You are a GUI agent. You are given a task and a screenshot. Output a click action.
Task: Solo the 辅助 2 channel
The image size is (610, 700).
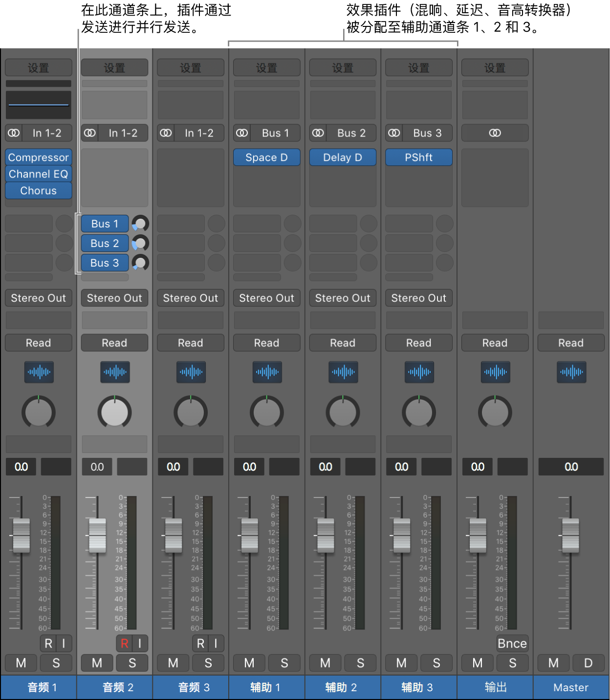click(x=360, y=663)
